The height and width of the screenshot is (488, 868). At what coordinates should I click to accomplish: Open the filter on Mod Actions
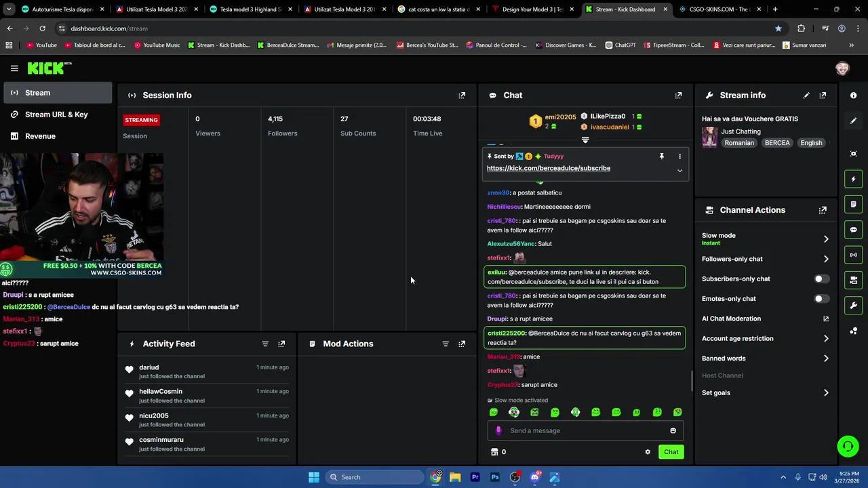(446, 344)
